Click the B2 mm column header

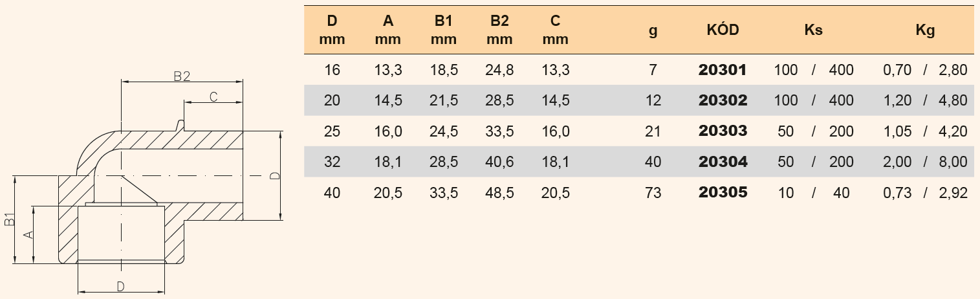tap(499, 30)
